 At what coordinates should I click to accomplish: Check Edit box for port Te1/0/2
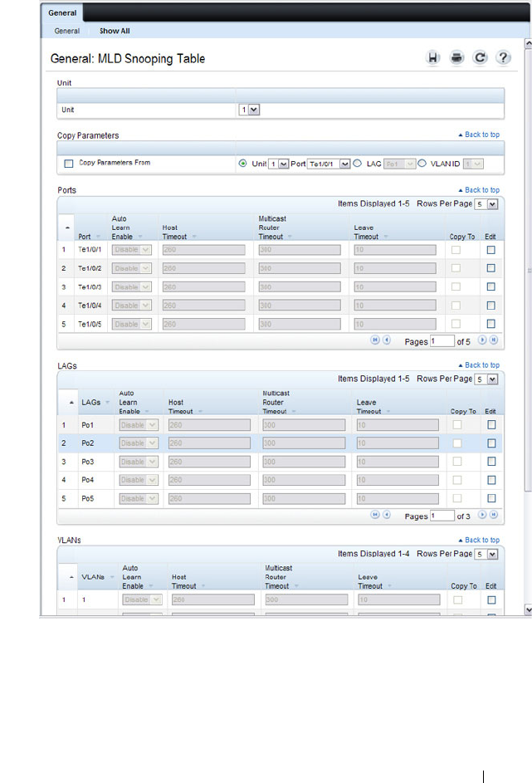(491, 268)
